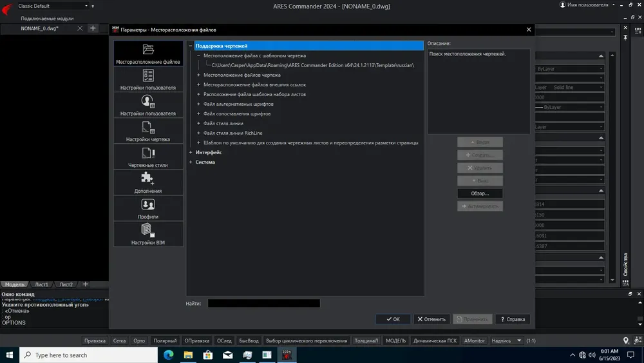
Task: Open the Classic Default workspace dropdown
Action: [x=53, y=6]
